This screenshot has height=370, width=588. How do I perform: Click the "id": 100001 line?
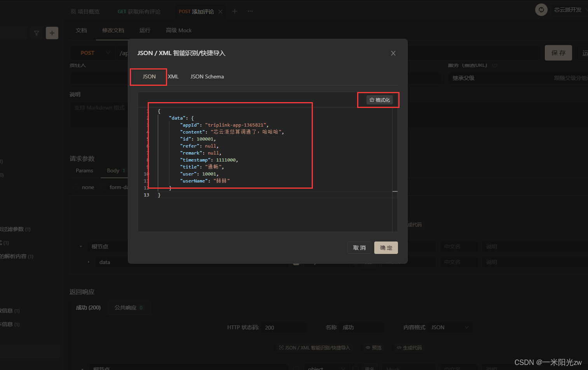click(198, 139)
